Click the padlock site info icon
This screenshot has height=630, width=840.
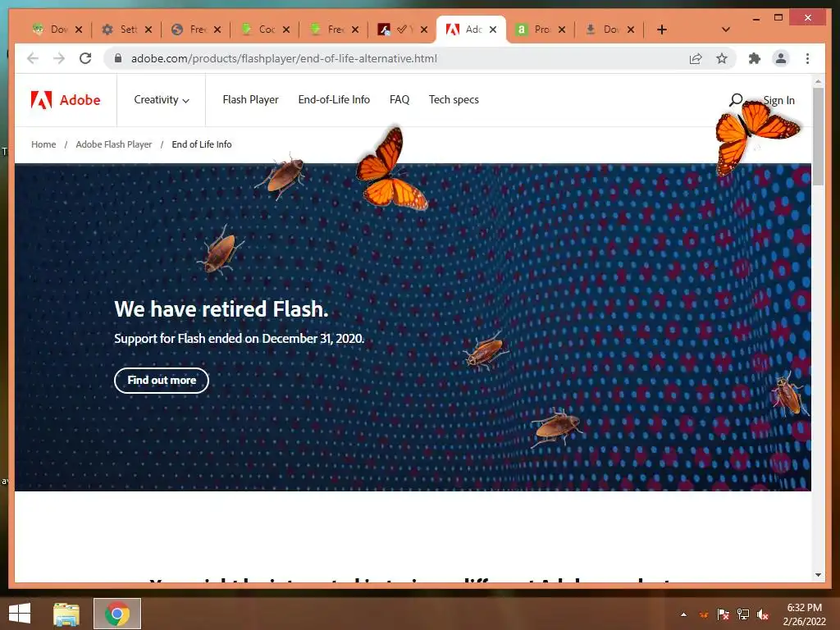coord(118,58)
